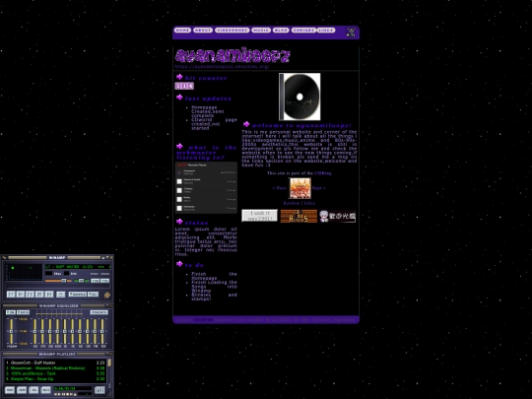Click 'I wish it was 2001' badge
The height and width of the screenshot is (399, 532).
tap(259, 216)
